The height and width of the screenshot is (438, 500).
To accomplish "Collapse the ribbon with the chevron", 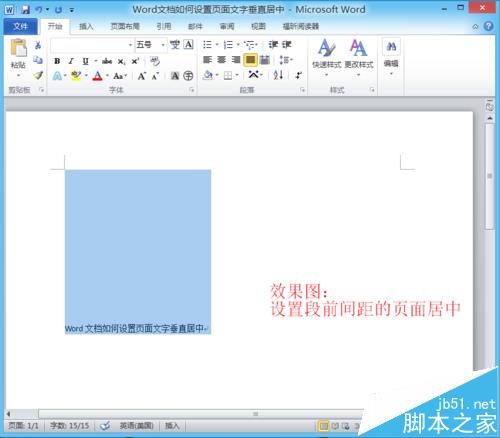I will pyautogui.click(x=476, y=27).
